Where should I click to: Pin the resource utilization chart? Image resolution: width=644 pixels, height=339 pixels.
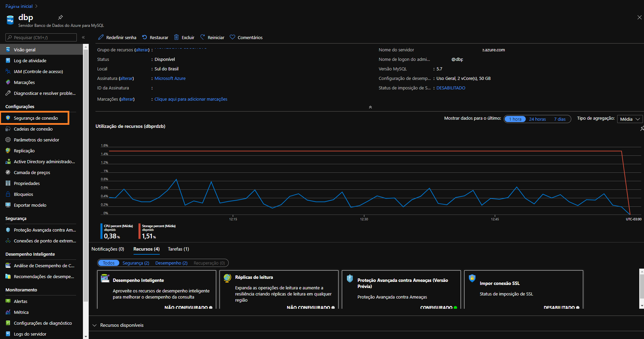point(642,129)
